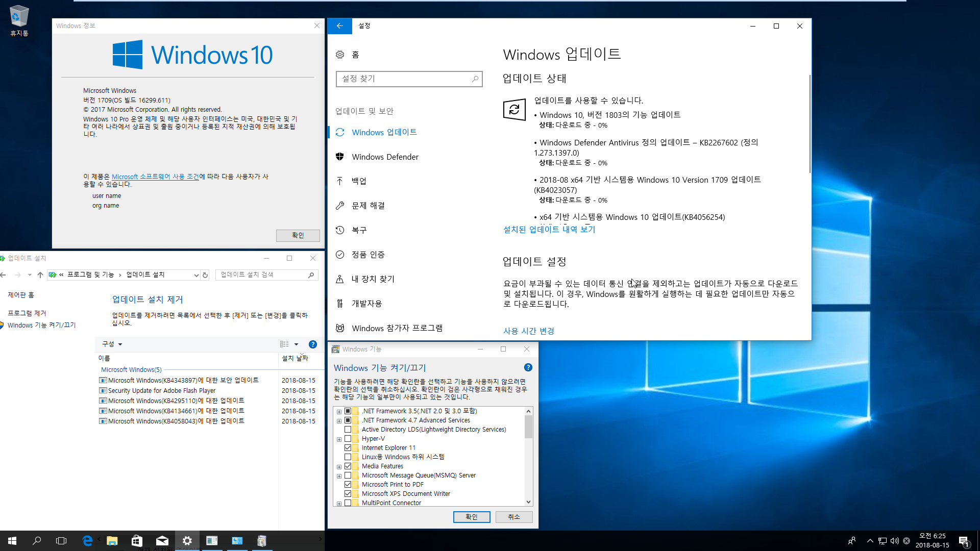The height and width of the screenshot is (551, 980).
Task: Enable Active Directory LDS checkbox
Action: click(x=348, y=430)
